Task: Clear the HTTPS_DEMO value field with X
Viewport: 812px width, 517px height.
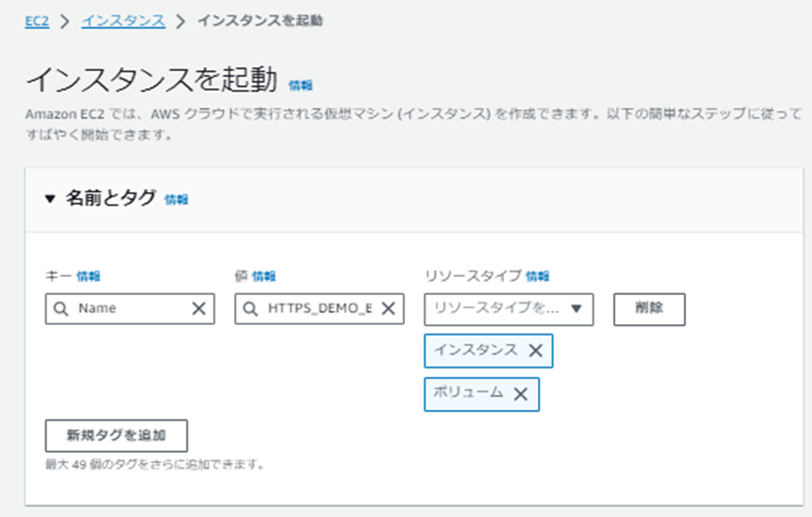Action: click(x=389, y=309)
